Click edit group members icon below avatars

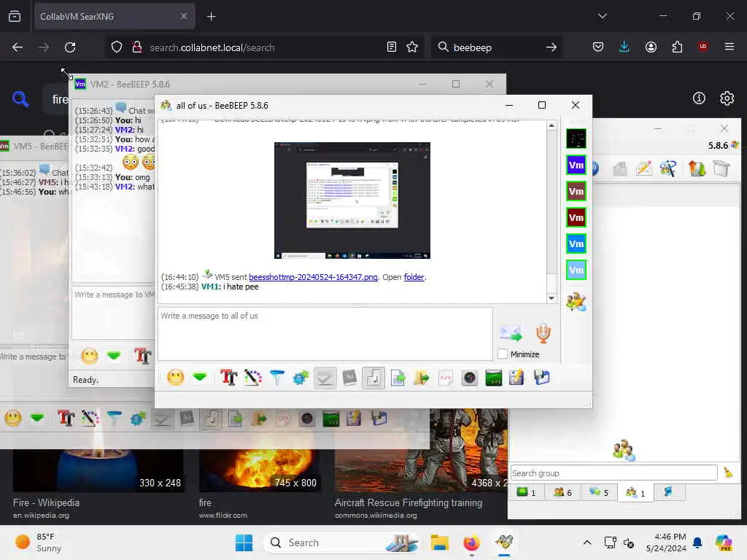point(576,302)
